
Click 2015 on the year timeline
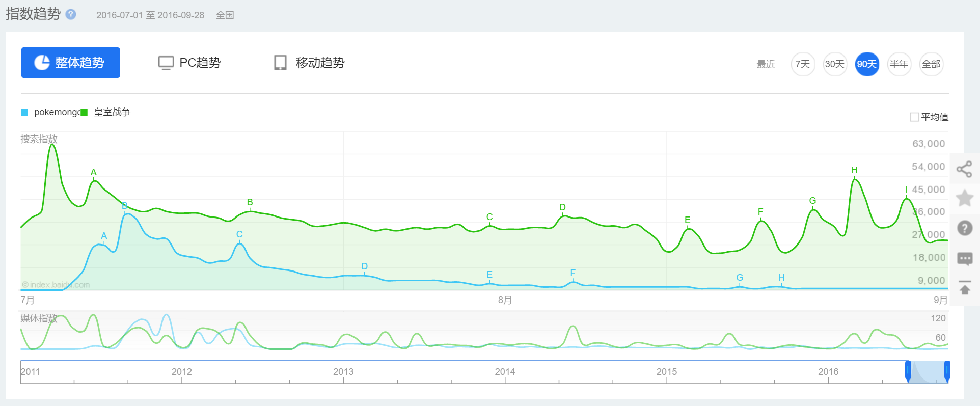pyautogui.click(x=667, y=372)
